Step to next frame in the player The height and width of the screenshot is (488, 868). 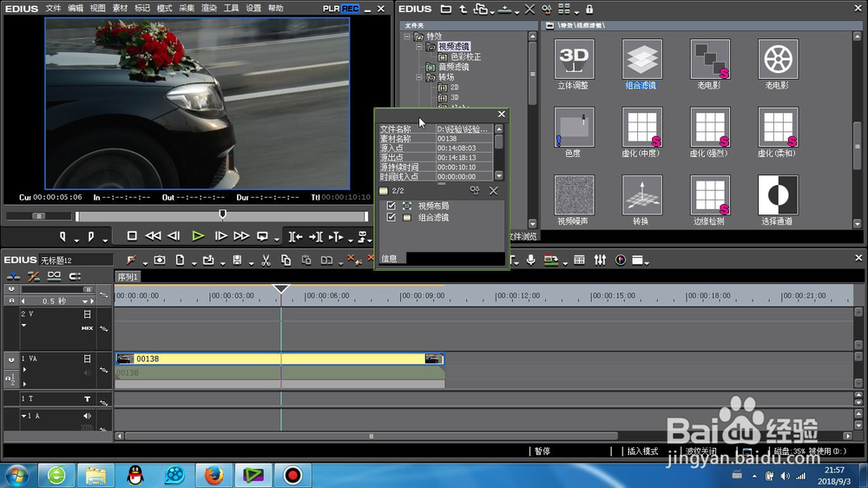(x=220, y=236)
